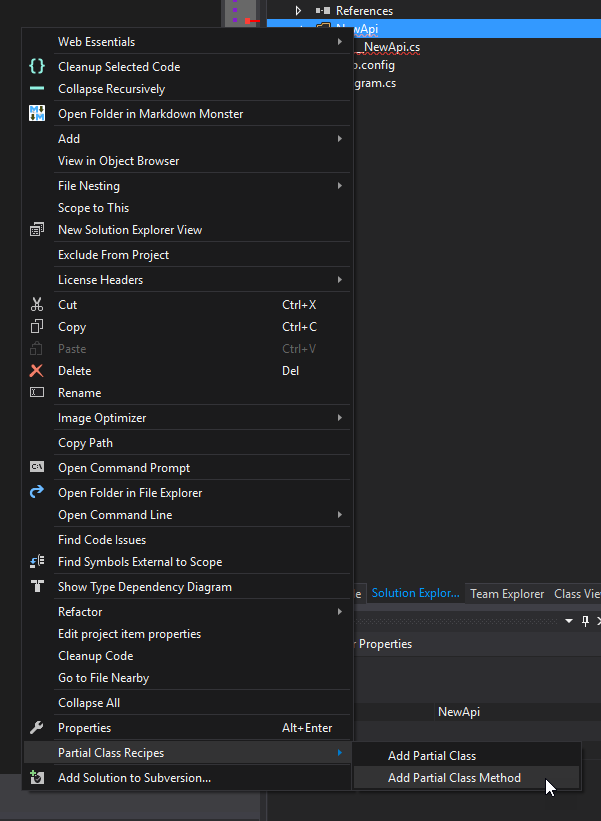Click the Open Command Prompt icon

point(37,467)
